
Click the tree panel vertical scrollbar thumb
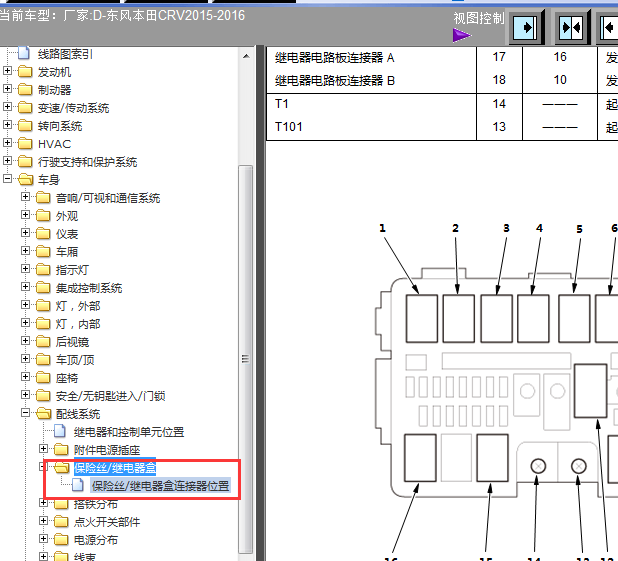pyautogui.click(x=246, y=359)
